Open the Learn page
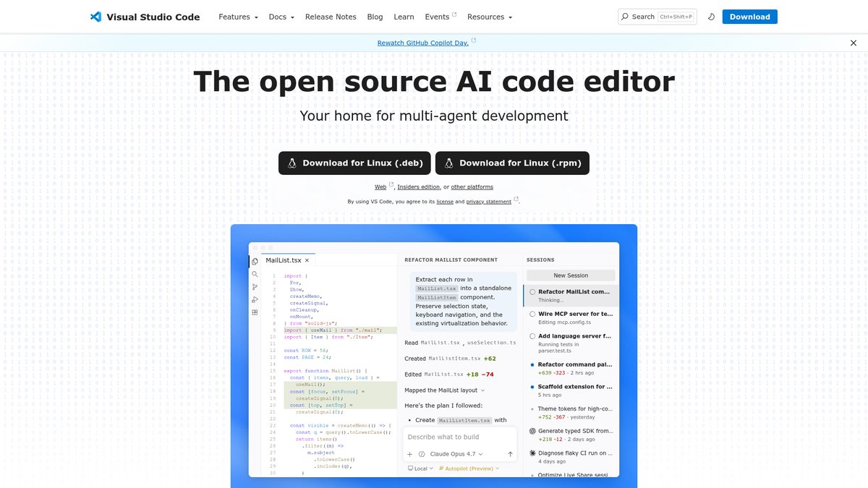 pos(404,17)
